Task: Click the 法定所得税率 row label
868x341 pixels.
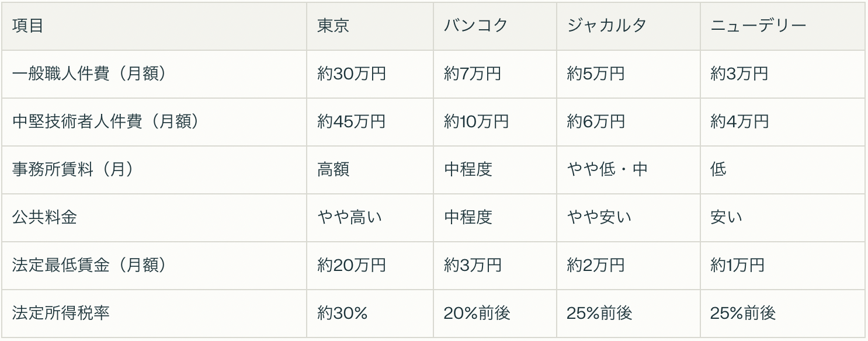Action: click(61, 314)
